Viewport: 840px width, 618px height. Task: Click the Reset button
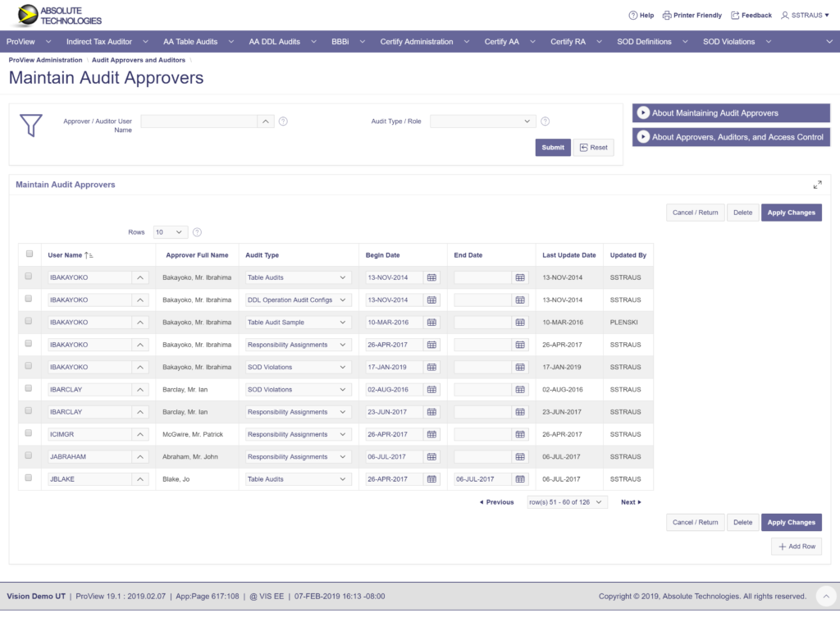[x=594, y=148]
